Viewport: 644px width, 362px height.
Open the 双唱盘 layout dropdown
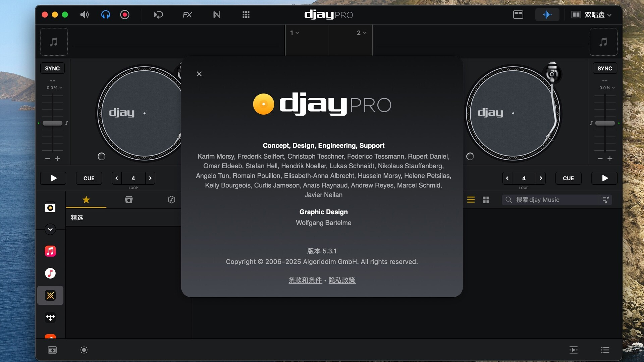(x=591, y=15)
